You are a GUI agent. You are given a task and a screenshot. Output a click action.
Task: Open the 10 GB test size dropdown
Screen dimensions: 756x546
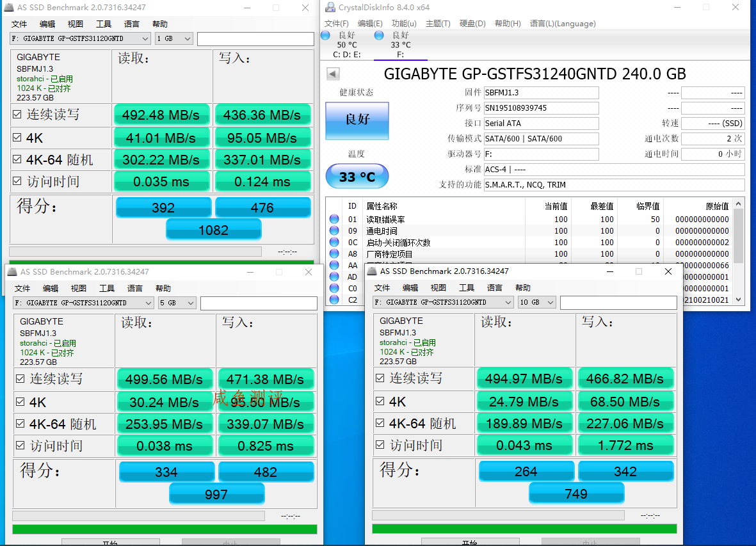pyautogui.click(x=537, y=302)
